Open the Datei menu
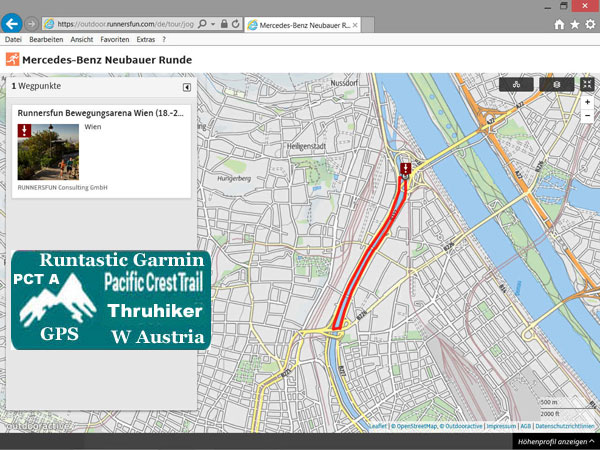600x450 pixels. click(13, 39)
